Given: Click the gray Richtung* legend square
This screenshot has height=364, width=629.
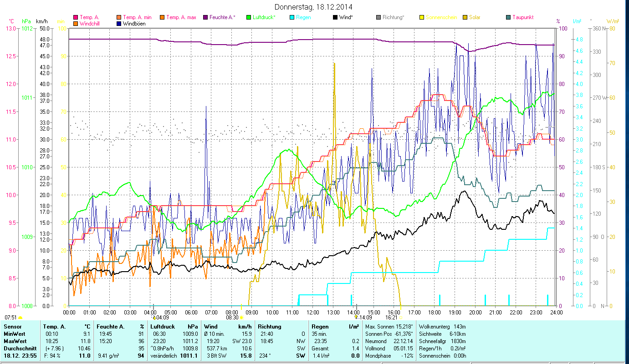Looking at the screenshot, I should click(378, 17).
